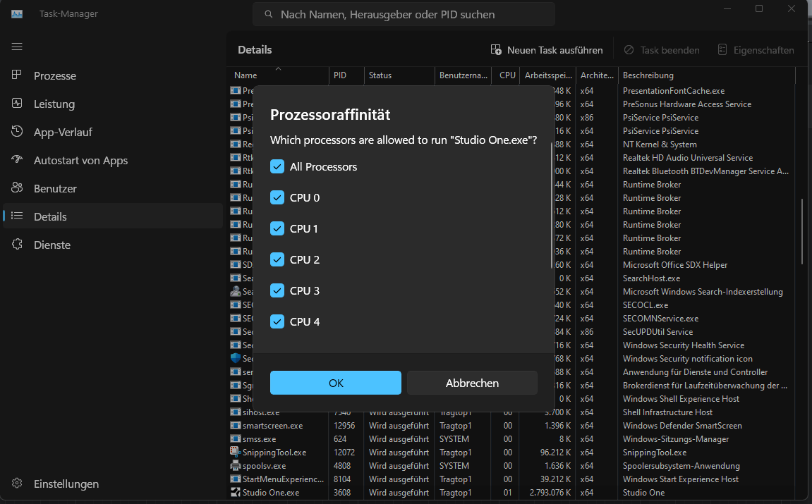This screenshot has width=812, height=504.
Task: Uncheck the CPU 4 checkbox
Action: pyautogui.click(x=277, y=322)
